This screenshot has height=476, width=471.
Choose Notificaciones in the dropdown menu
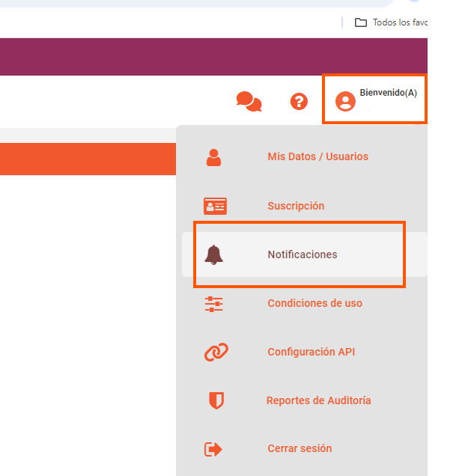pos(303,254)
